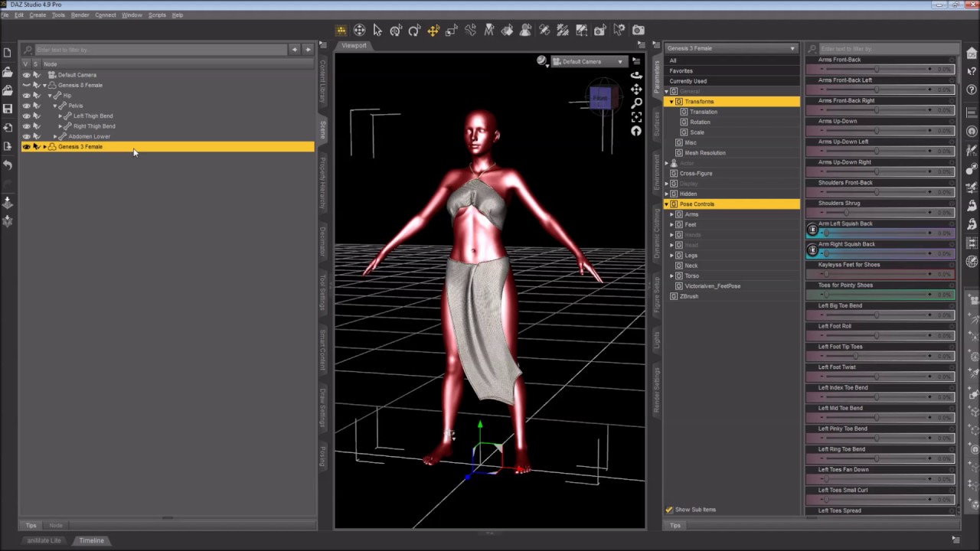This screenshot has height=551, width=980.
Task: Hide Default Camera with its eye icon
Action: 27,75
